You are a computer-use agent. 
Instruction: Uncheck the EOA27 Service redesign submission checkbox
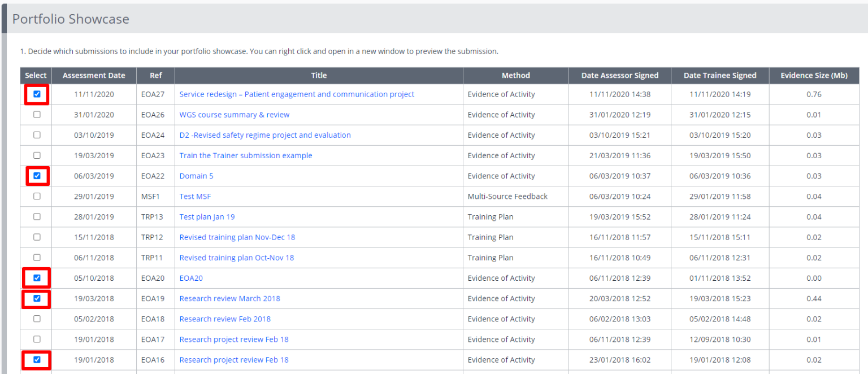[37, 94]
